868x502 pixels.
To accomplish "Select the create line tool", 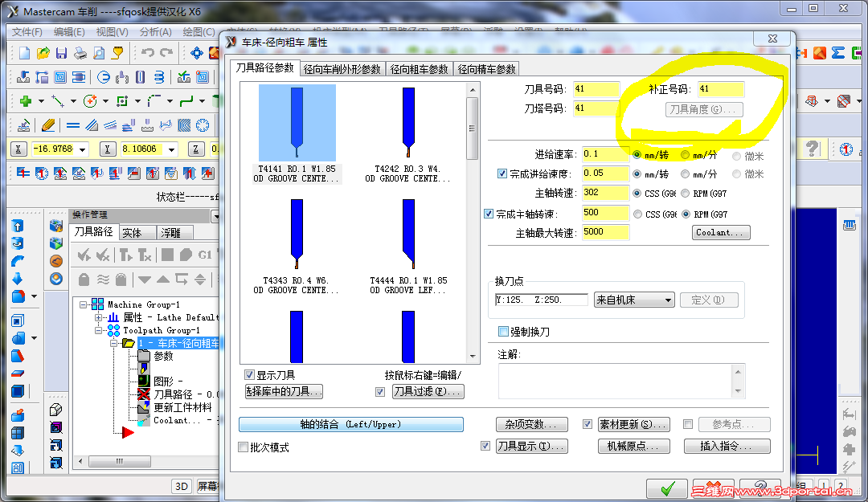I will pos(57,101).
